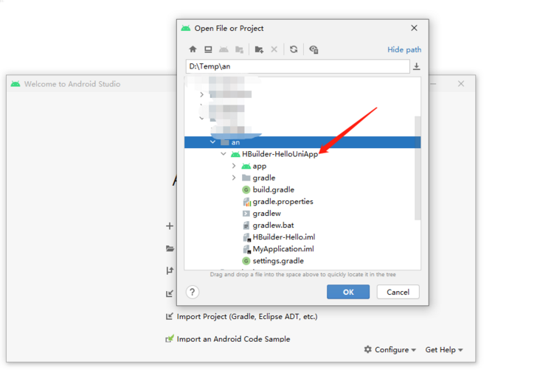The height and width of the screenshot is (392, 540).
Task: Click the file tree vertical scrollbar
Action: (x=418, y=168)
